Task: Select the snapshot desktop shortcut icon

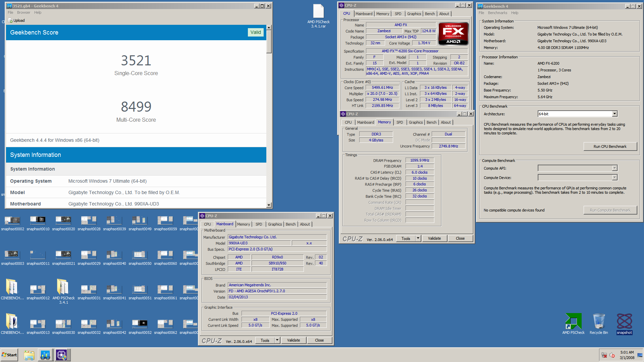Action: 624,324
